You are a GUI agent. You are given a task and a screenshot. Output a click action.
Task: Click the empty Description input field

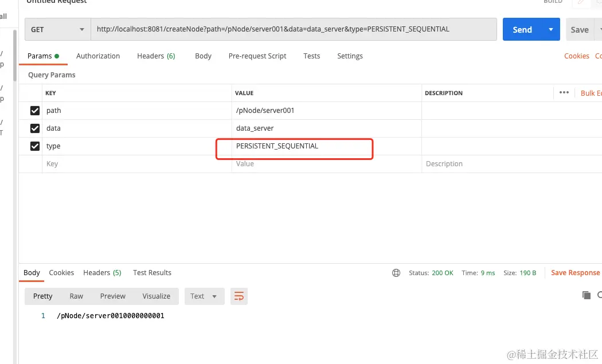tap(511, 164)
